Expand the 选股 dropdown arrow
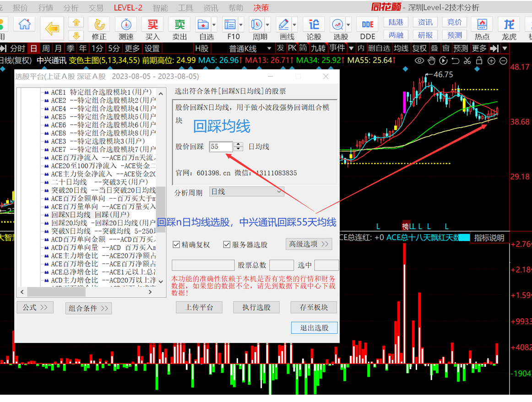532x402 pixels. pos(348,25)
